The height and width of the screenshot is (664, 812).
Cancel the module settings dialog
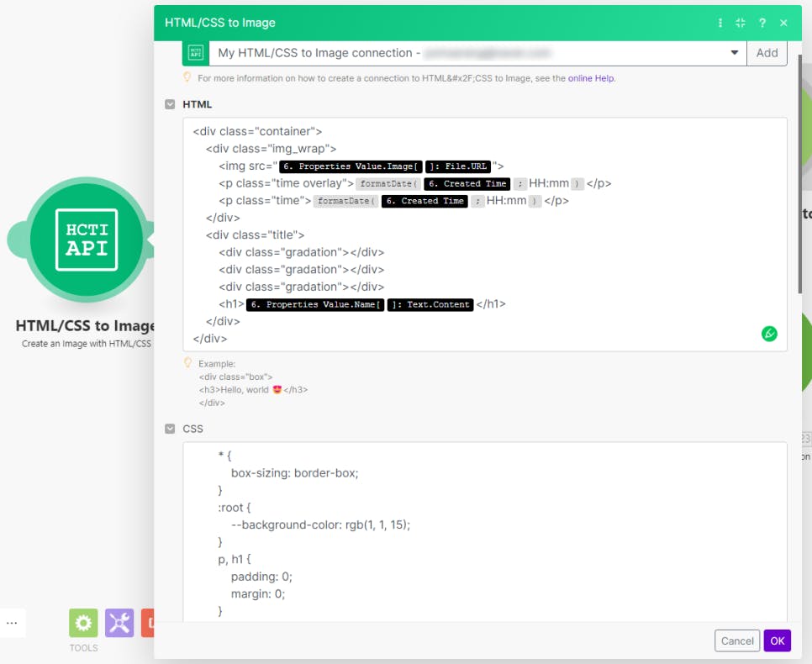737,640
